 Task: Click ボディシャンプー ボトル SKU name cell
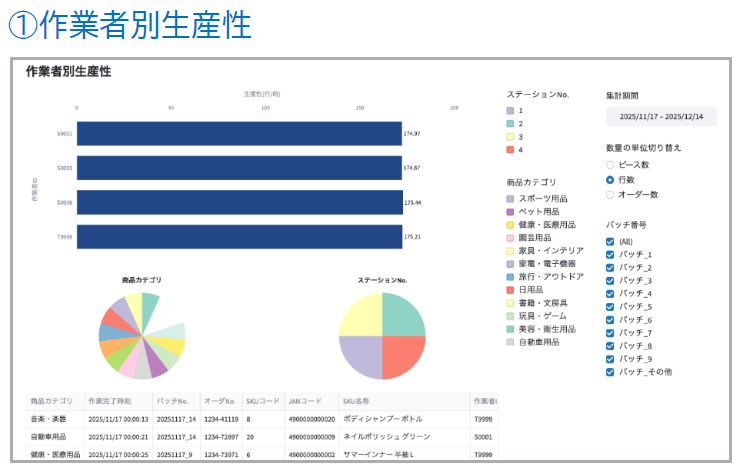coord(404,419)
